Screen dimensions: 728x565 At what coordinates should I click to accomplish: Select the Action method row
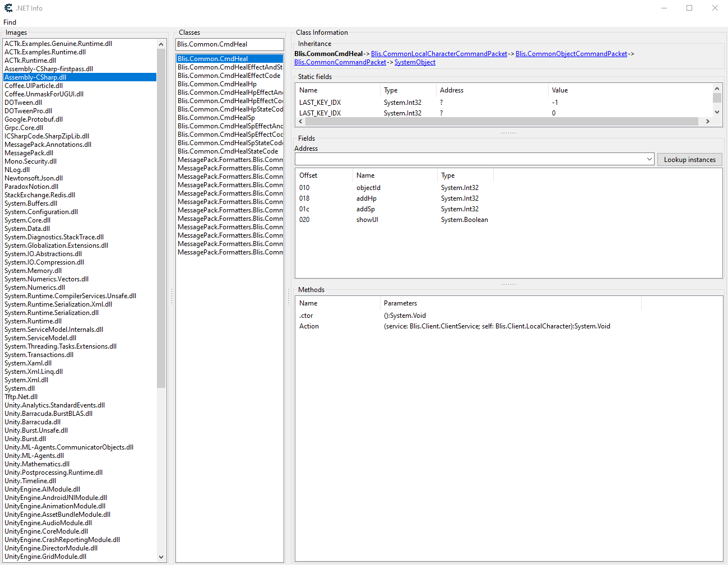pos(309,326)
